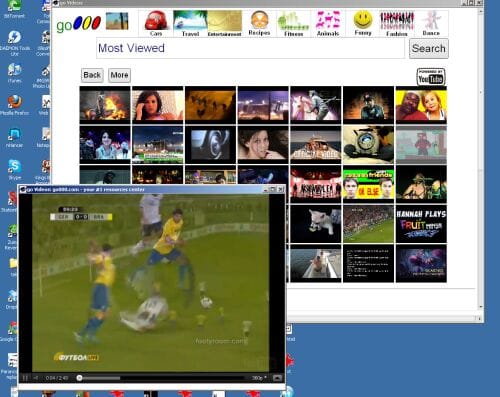Open the guitar player with hat thumbnail
The image size is (500, 397).
[x=421, y=184]
